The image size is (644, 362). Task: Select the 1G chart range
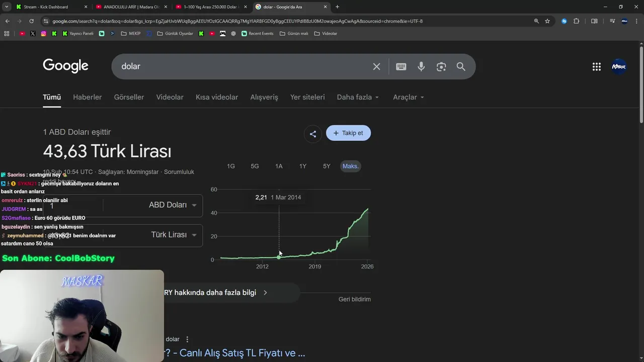231,166
